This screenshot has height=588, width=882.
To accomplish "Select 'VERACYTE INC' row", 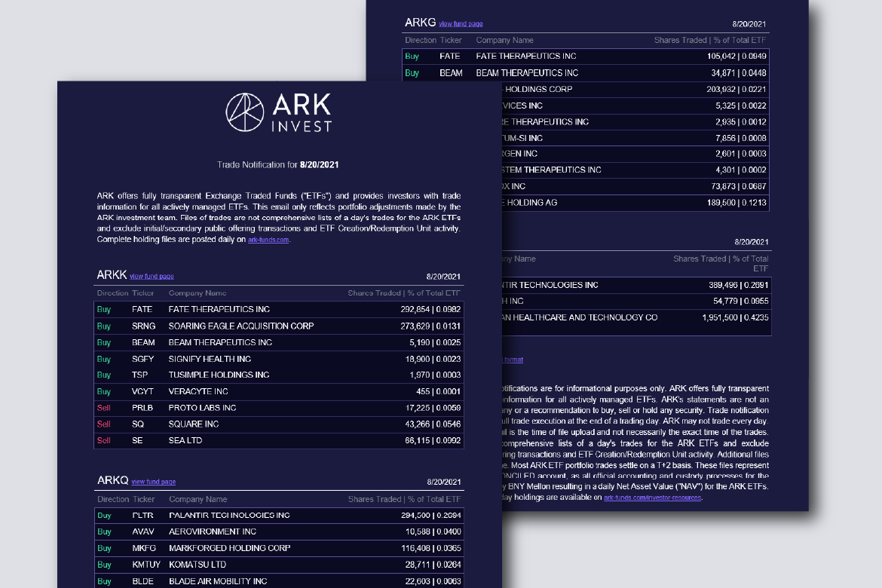I will point(278,391).
